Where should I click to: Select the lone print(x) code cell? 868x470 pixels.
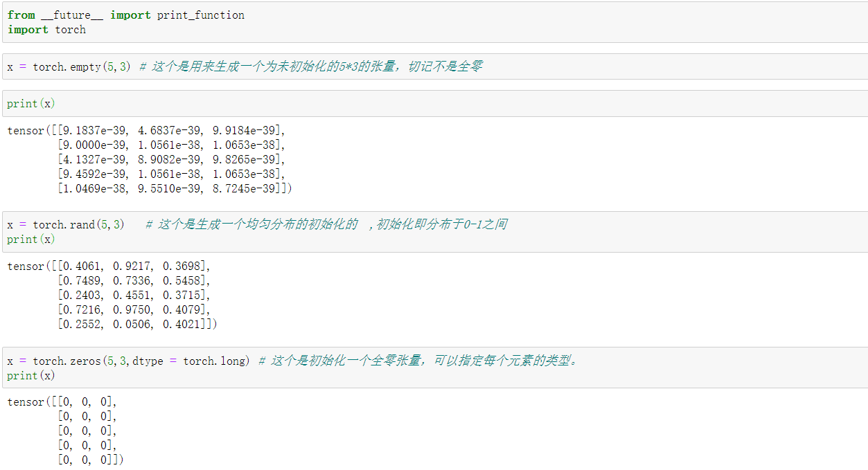point(434,104)
